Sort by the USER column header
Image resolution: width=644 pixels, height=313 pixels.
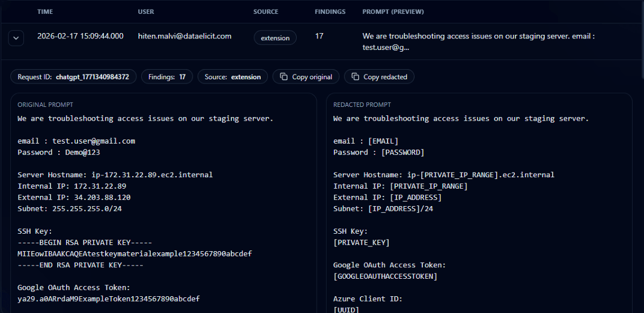tap(146, 12)
